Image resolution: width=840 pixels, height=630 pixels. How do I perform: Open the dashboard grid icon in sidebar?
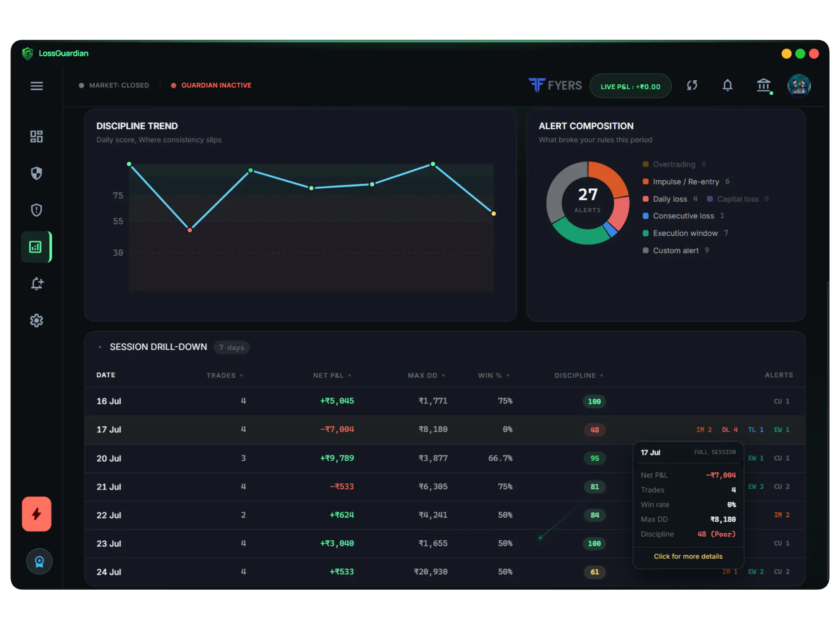[x=36, y=136]
